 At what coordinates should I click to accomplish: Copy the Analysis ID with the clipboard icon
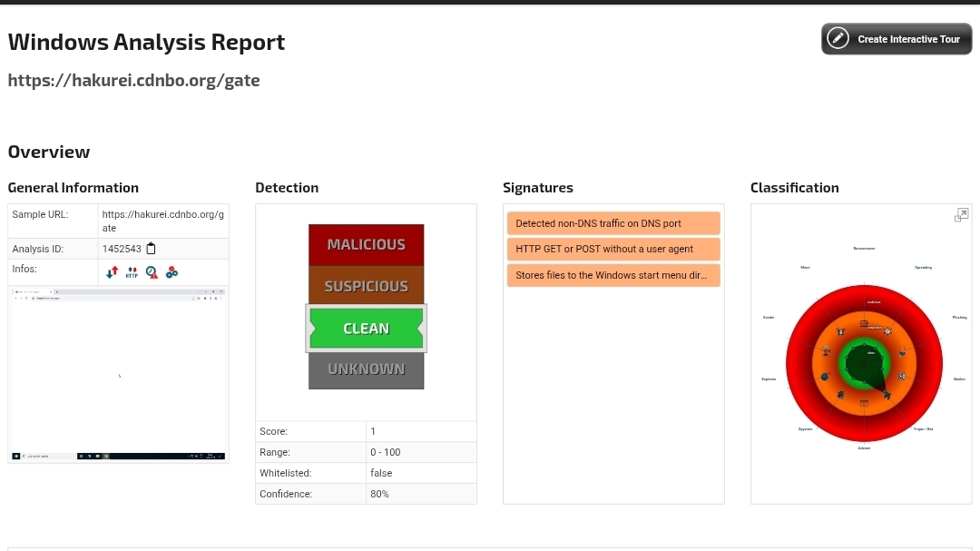(x=151, y=249)
